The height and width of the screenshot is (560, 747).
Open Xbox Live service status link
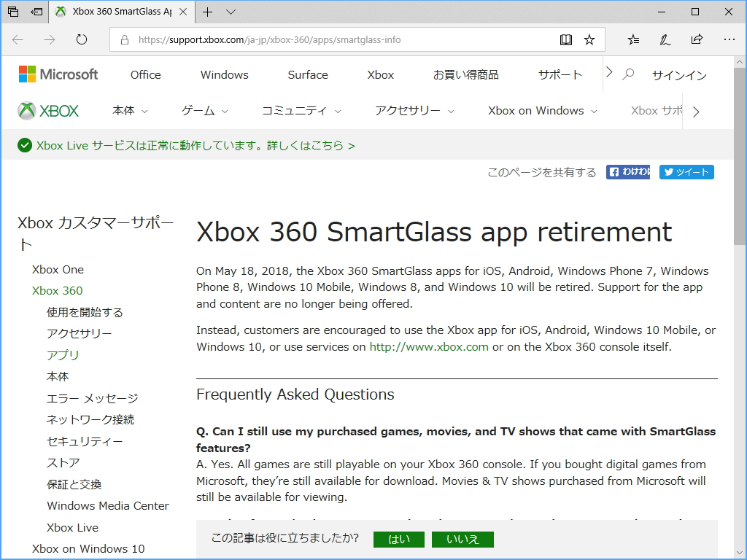(196, 145)
